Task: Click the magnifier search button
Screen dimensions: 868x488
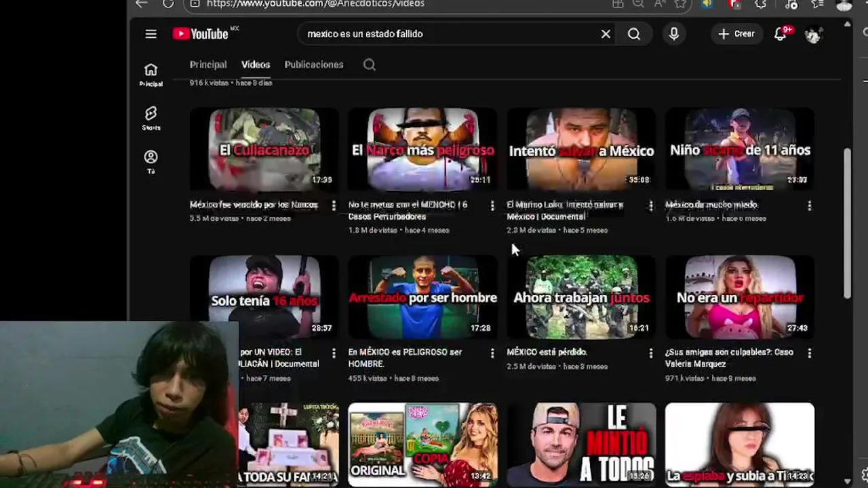Action: pyautogui.click(x=634, y=34)
